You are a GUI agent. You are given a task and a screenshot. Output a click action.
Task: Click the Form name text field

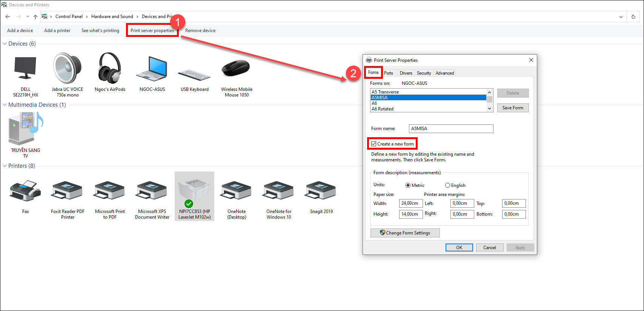tap(451, 129)
